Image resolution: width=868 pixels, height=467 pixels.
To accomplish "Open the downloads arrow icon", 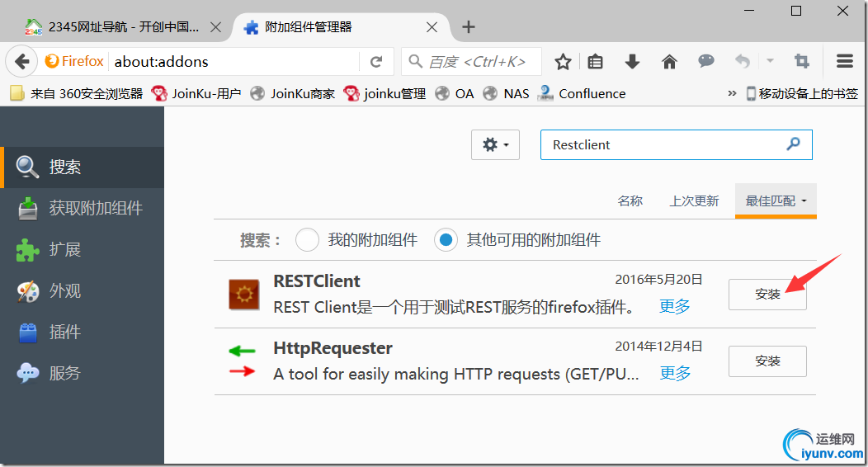I will [632, 61].
